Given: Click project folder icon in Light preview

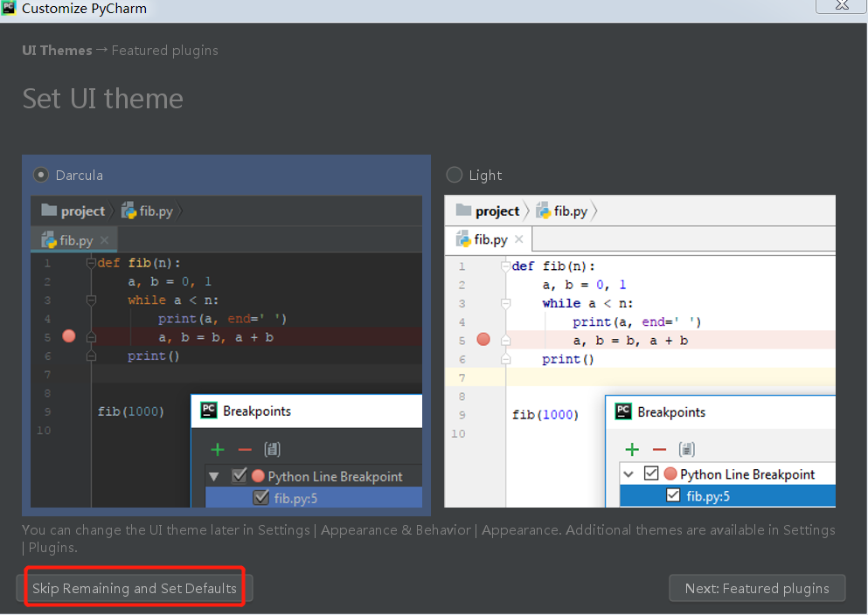Looking at the screenshot, I should pos(463,211).
